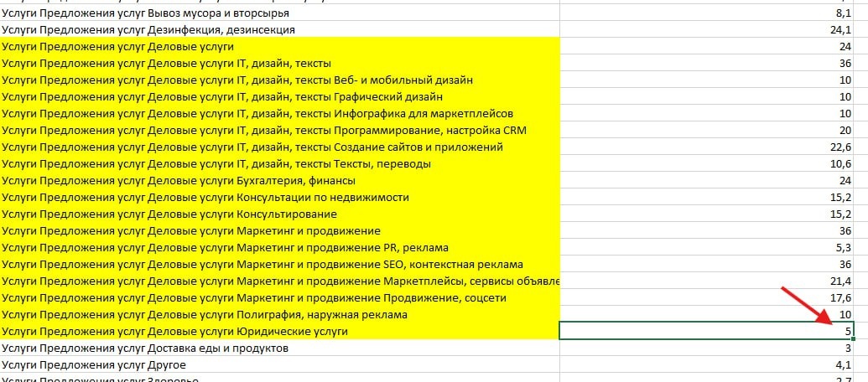Select the cell ending with 'Другое'
Viewport: 868px width, 382px height.
pyautogui.click(x=279, y=365)
